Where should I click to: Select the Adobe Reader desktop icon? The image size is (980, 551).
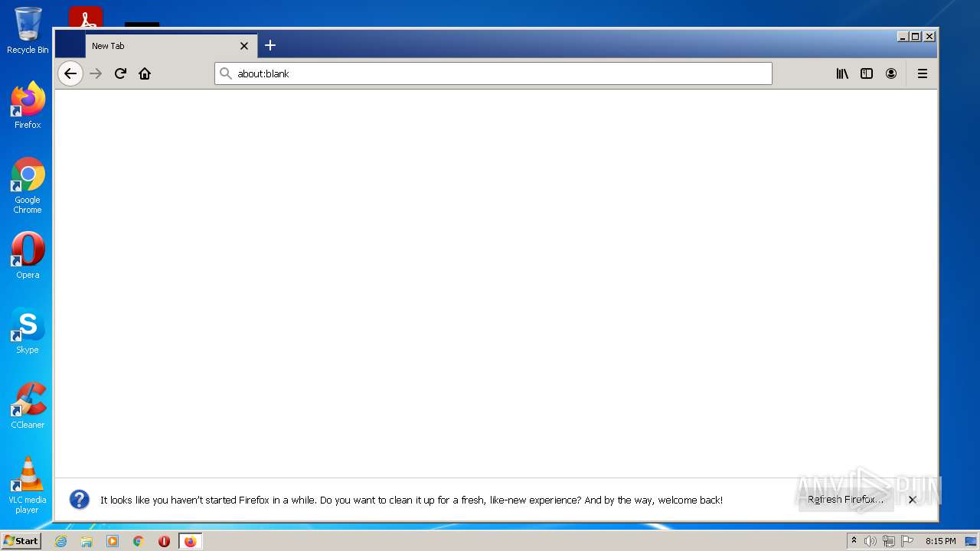pos(86,17)
